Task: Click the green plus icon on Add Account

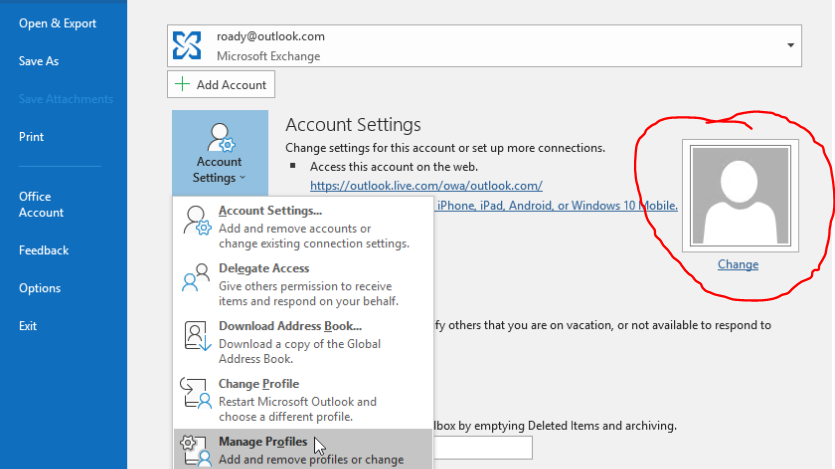Action: [x=182, y=84]
